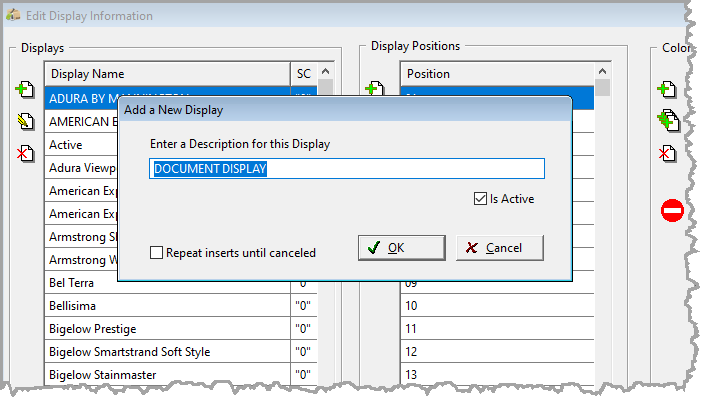This screenshot has width=702, height=399.
Task: Select the Adura Viewp display row
Action: point(81,168)
